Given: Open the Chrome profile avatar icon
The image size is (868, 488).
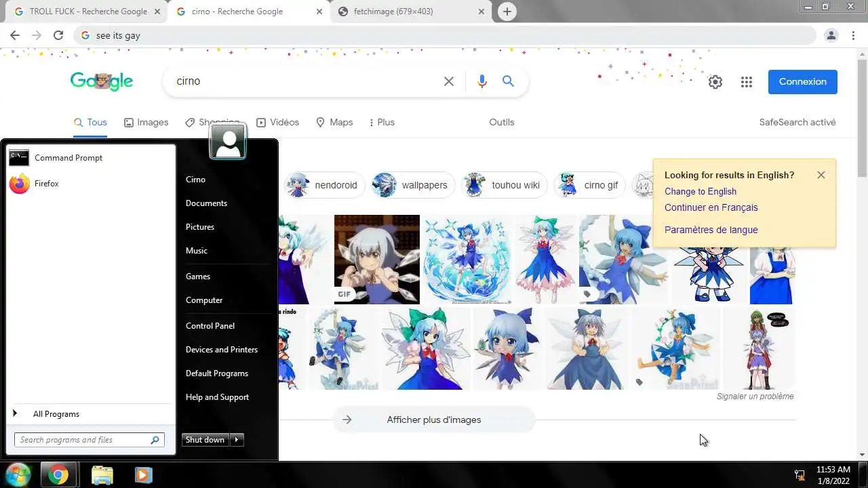Looking at the screenshot, I should tap(831, 35).
